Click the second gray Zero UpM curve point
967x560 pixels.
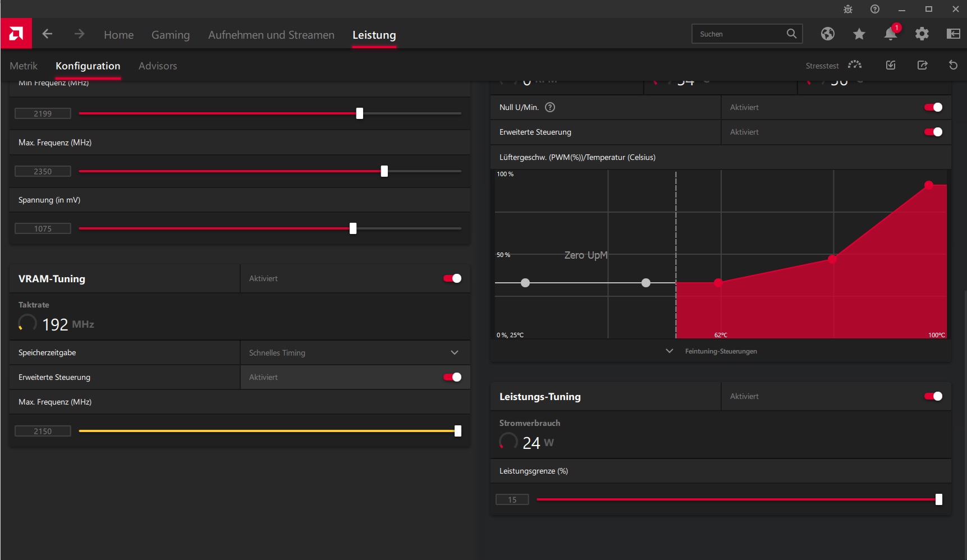[x=646, y=283]
